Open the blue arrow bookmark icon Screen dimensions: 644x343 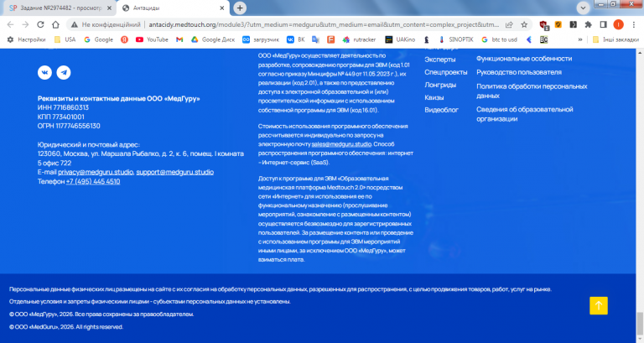coord(529,39)
